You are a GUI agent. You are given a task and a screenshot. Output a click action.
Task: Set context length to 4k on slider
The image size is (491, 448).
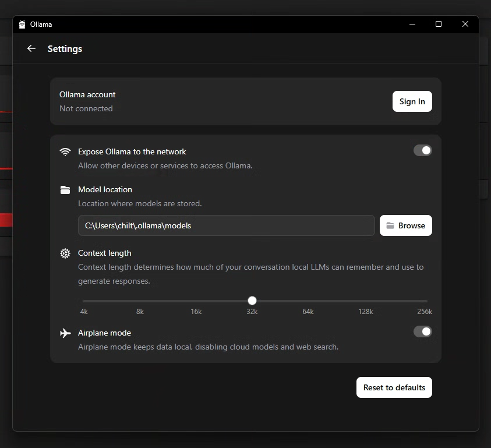(x=84, y=301)
